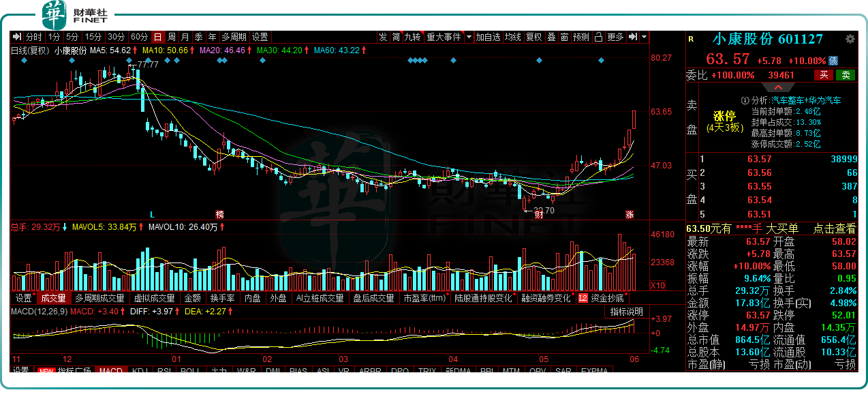The height and width of the screenshot is (403, 868).
Task: Click the green 卖 sell button
Action: tap(846, 75)
